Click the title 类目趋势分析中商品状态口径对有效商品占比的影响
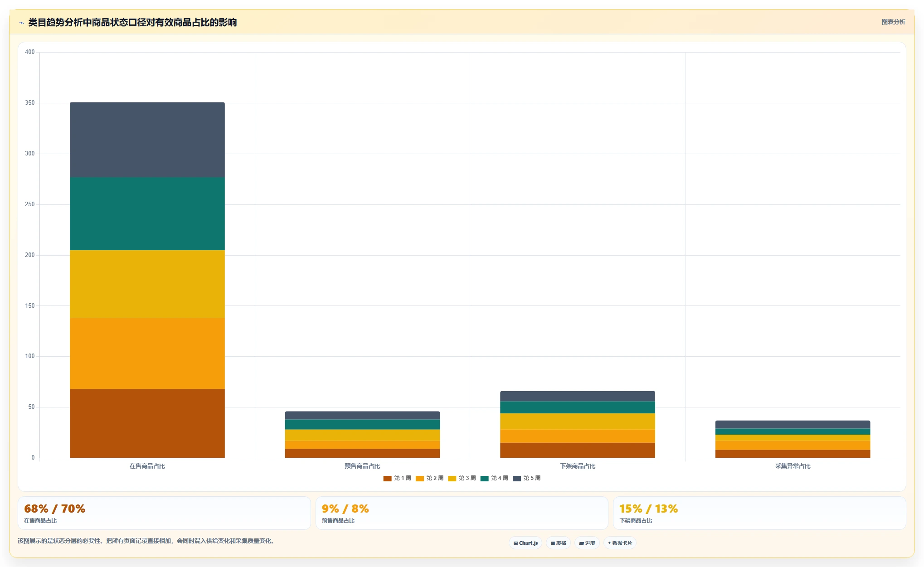 132,22
